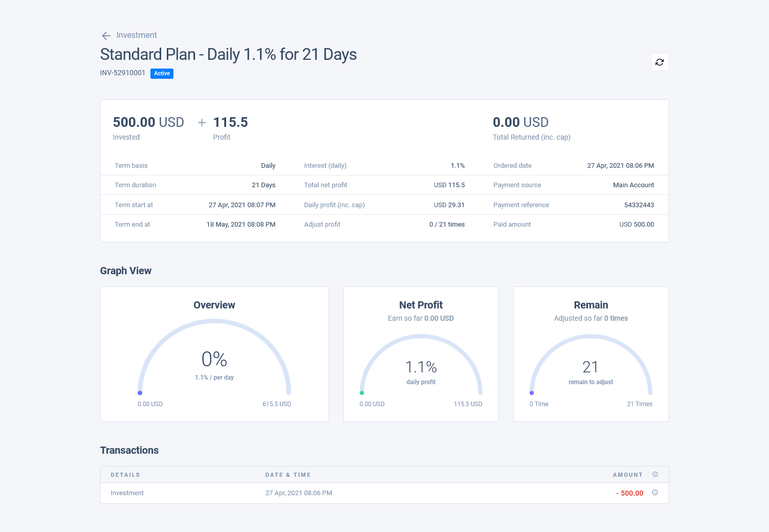Click the Investment transaction detail cell
Screen dimensions: 769x532
click(127, 493)
